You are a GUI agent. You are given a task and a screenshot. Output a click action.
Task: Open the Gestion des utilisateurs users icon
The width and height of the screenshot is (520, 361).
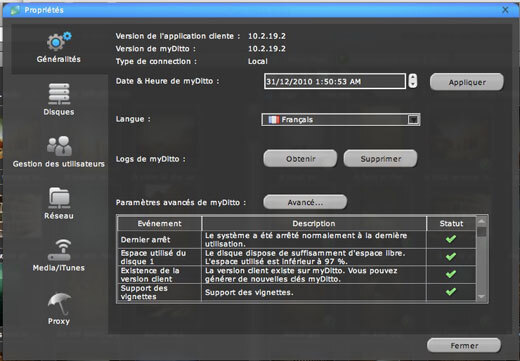pyautogui.click(x=59, y=146)
